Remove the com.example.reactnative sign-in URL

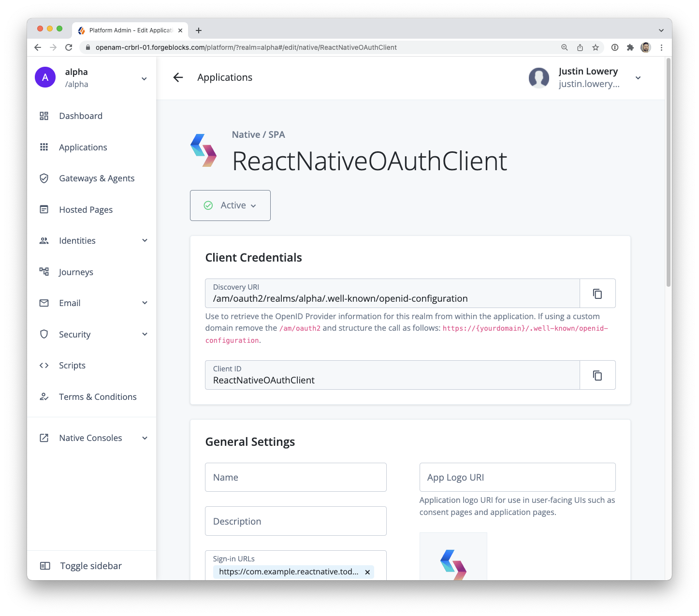click(367, 572)
